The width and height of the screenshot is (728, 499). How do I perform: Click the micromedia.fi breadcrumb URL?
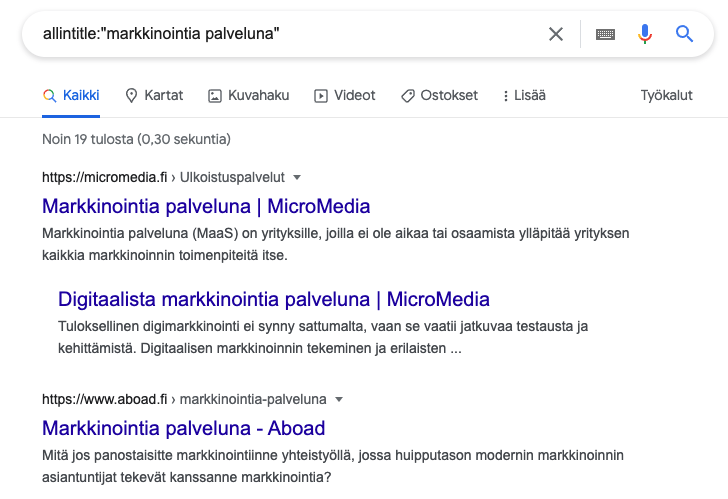pyautogui.click(x=104, y=178)
